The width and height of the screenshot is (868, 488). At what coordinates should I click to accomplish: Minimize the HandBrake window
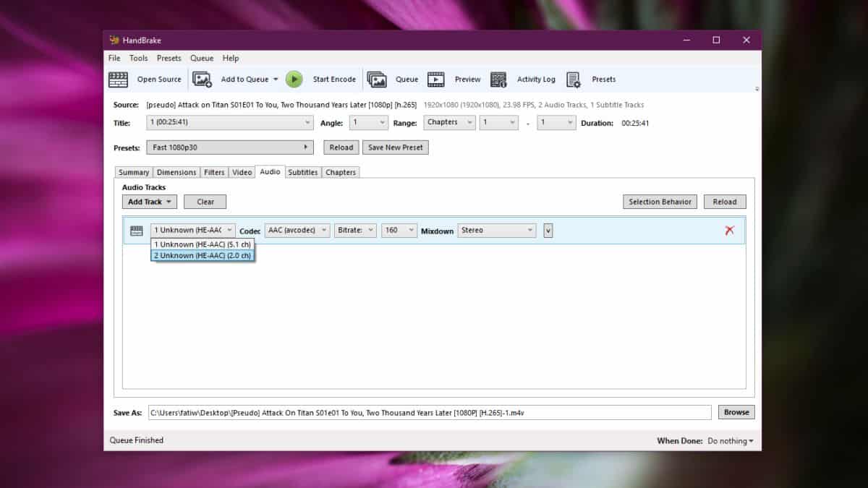point(687,40)
